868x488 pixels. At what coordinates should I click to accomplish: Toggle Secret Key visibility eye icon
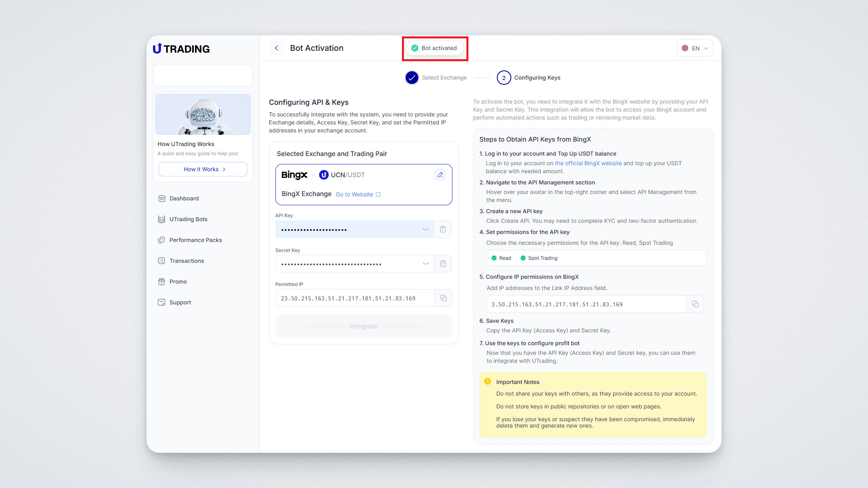pyautogui.click(x=426, y=264)
